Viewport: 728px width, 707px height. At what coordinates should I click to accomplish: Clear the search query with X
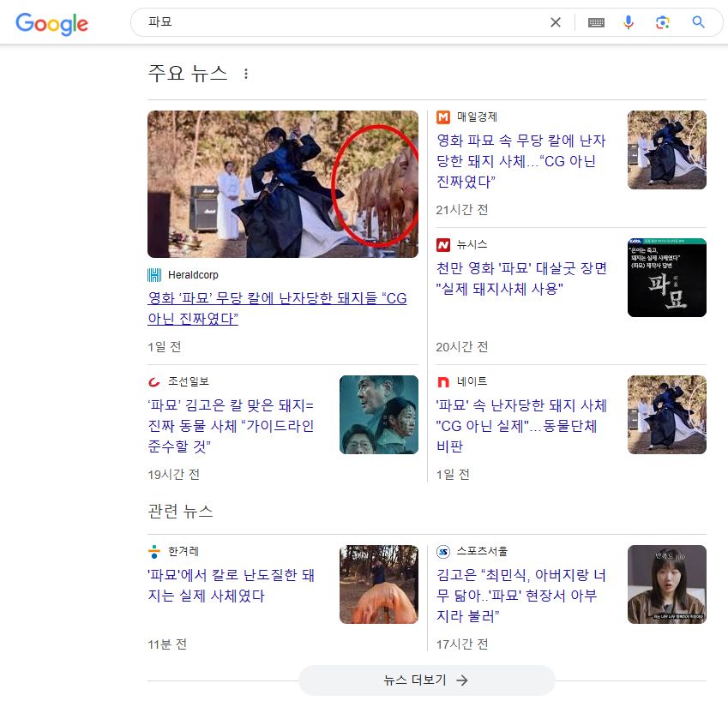click(556, 22)
